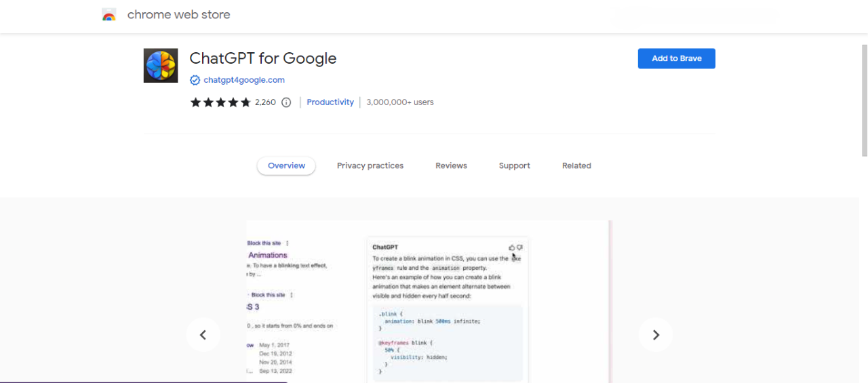868x383 pixels.
Task: Switch to the Privacy practices tab
Action: pyautogui.click(x=370, y=166)
